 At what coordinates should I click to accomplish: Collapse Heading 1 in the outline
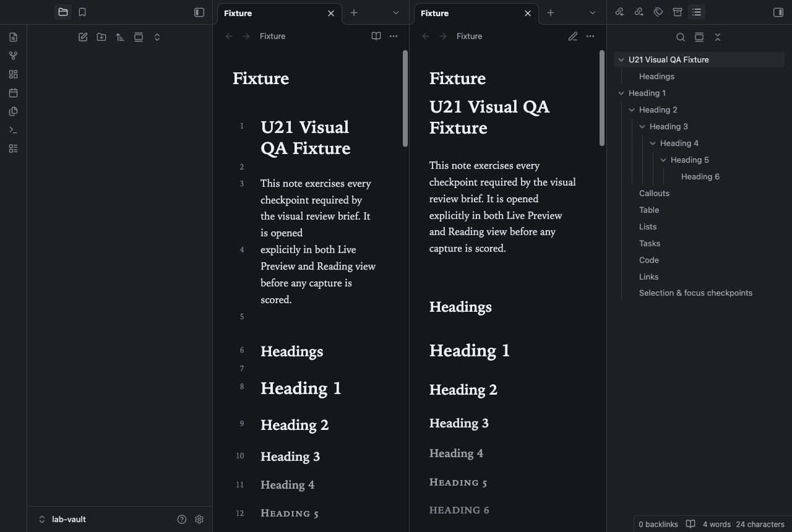coord(621,93)
